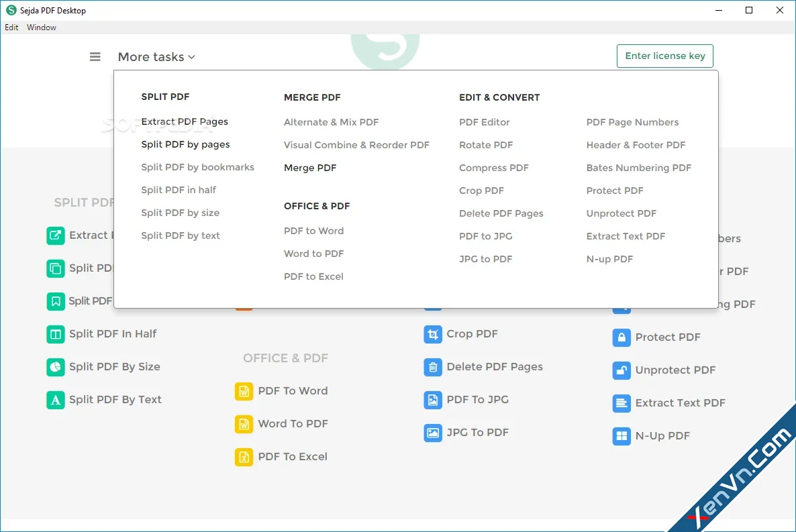Viewport: 796px width, 532px height.
Task: Select PDF to JPG in dropdown
Action: coord(485,237)
